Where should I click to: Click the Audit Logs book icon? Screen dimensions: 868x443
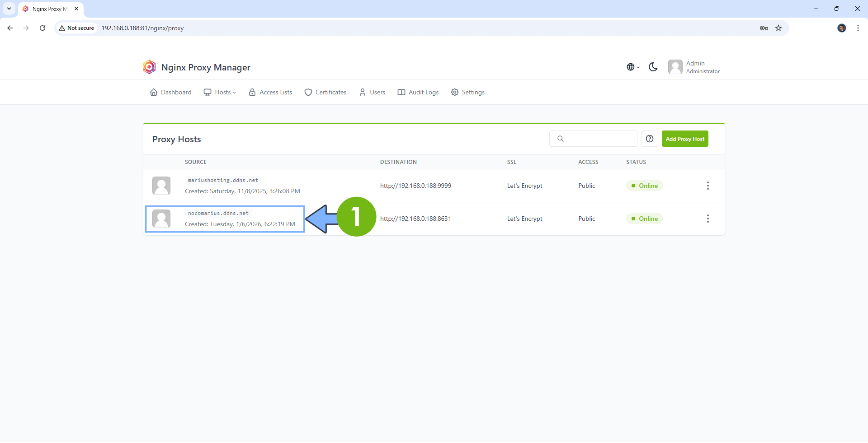click(x=401, y=92)
